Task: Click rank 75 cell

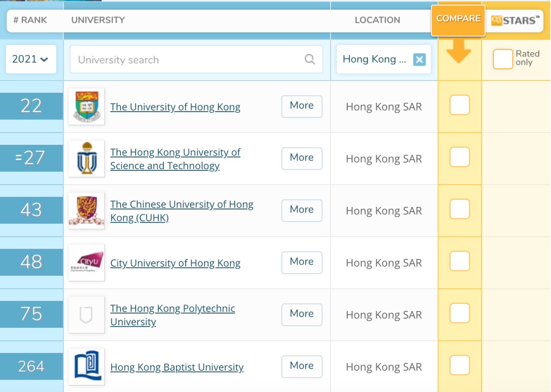Action: click(31, 313)
